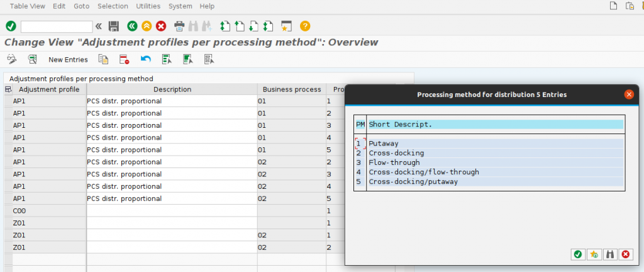This screenshot has height=272, width=644.
Task: Select the row selector for C00
Action: (x=8, y=211)
